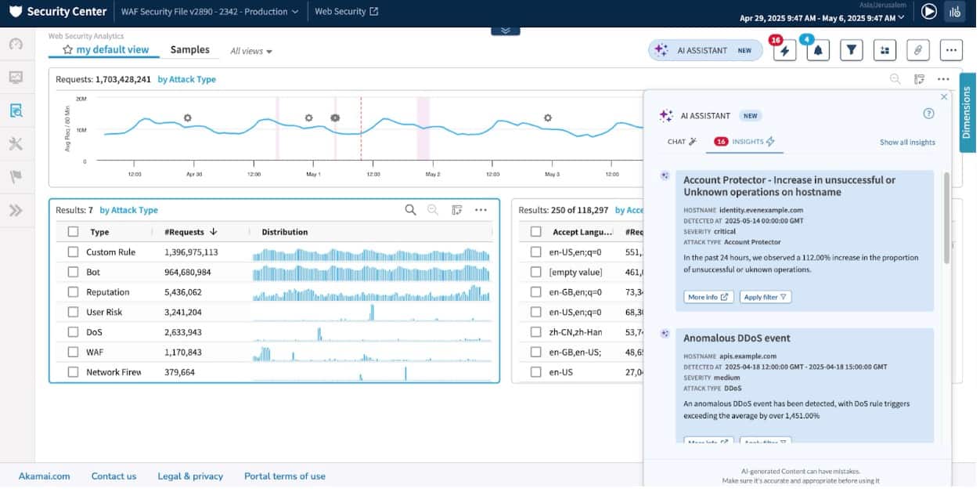The width and height of the screenshot is (980, 492).
Task: Tick the DoS row checkbox
Action: (73, 332)
